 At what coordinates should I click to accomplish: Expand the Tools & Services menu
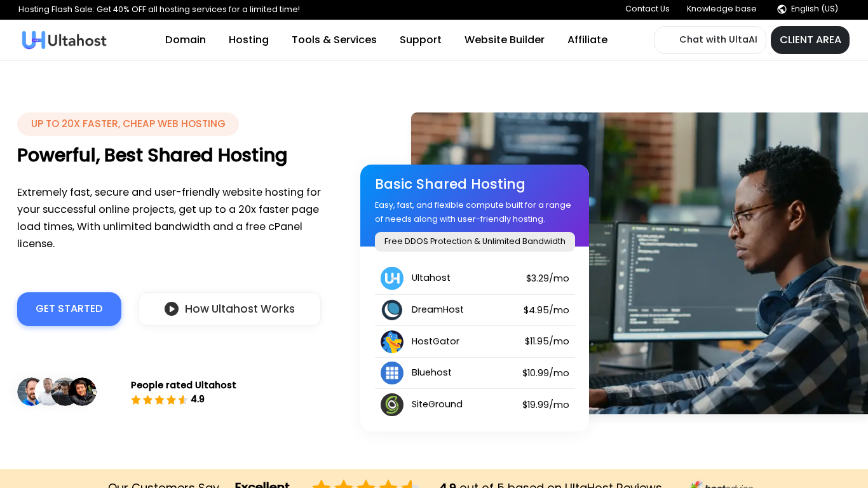point(334,39)
